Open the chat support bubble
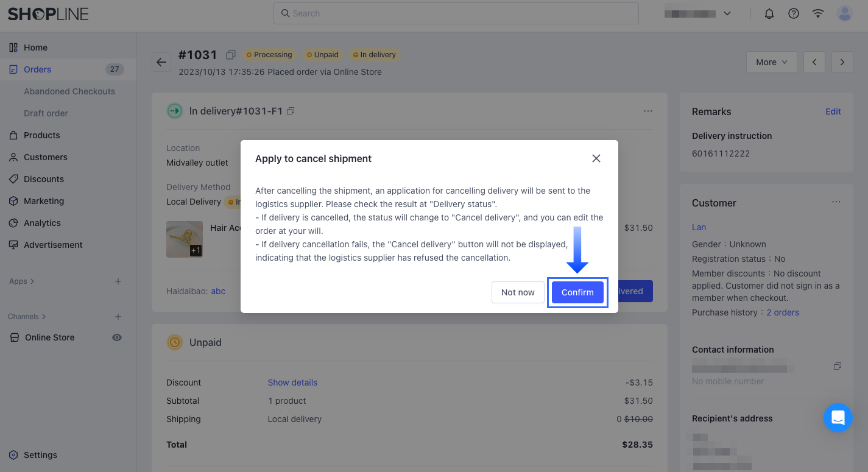This screenshot has width=868, height=472. coord(838,418)
